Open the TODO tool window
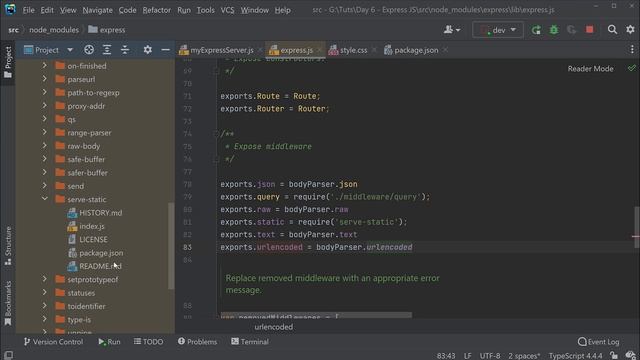Viewport: 640px width, 360px height. (149, 342)
